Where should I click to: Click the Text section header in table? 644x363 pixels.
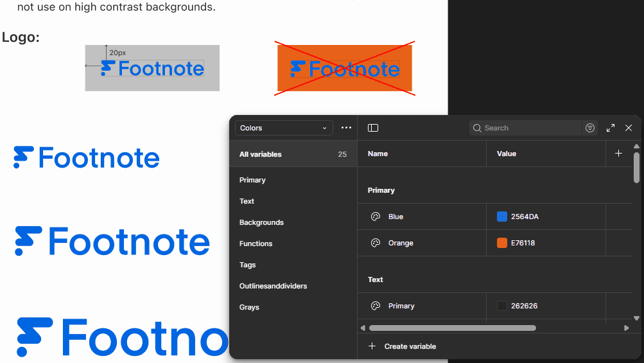coord(376,279)
